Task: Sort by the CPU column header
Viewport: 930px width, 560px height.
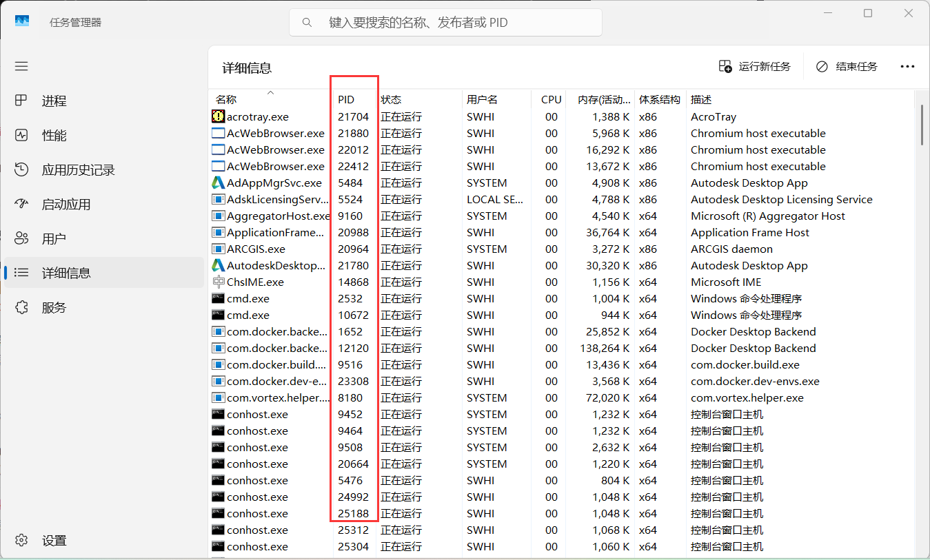Action: (549, 99)
